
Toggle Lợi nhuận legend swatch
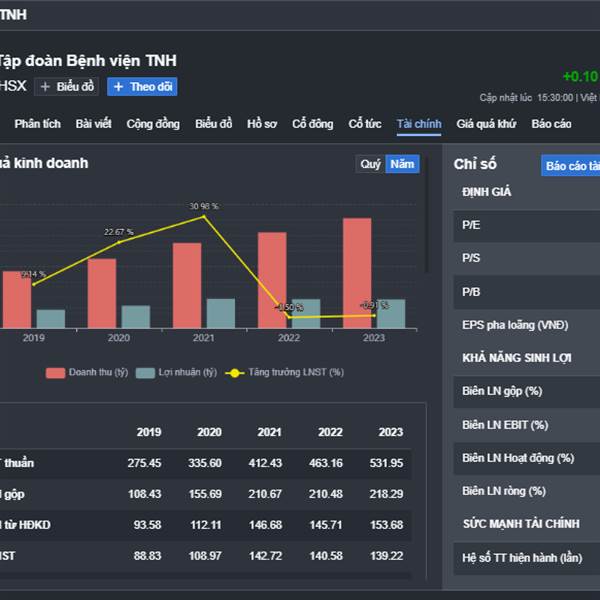tap(145, 373)
